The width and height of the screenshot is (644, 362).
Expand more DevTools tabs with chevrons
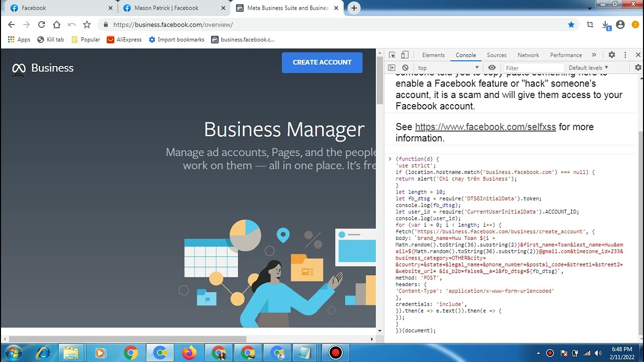pyautogui.click(x=594, y=55)
